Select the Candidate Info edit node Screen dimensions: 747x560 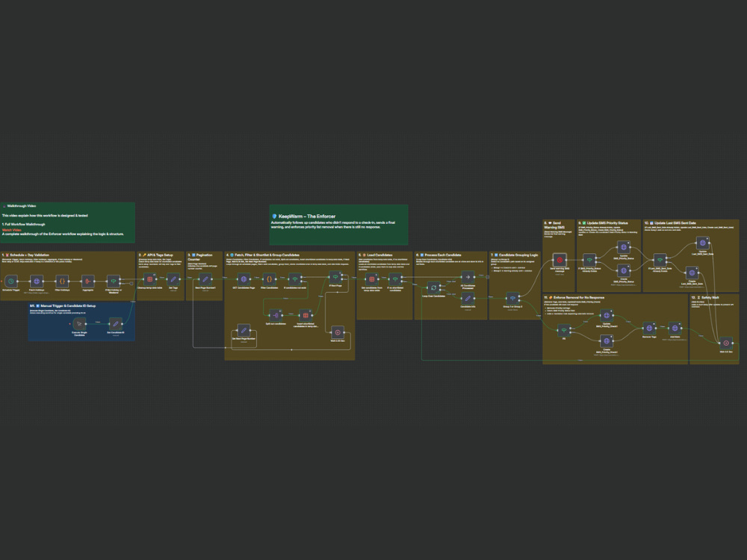[468, 299]
